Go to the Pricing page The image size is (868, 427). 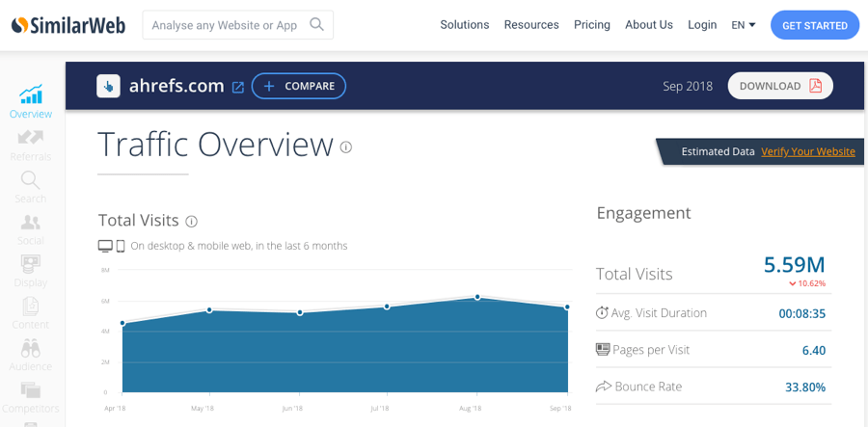591,25
